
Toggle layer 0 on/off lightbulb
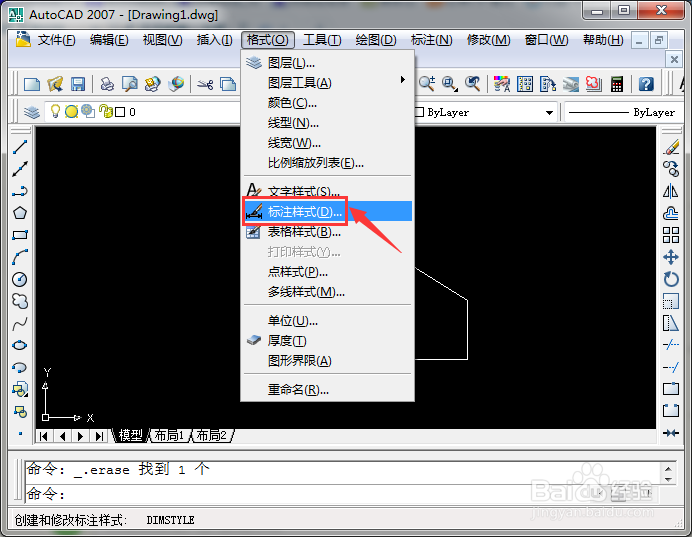pos(55,111)
